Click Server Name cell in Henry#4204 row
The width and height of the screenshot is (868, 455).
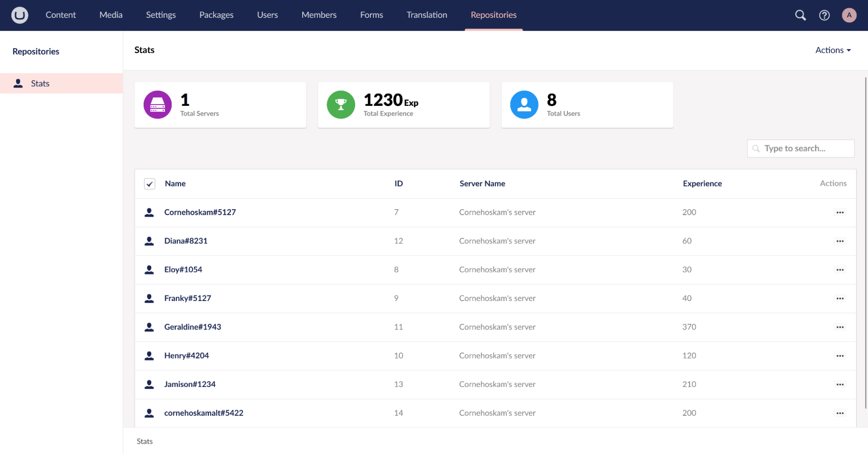click(x=497, y=355)
